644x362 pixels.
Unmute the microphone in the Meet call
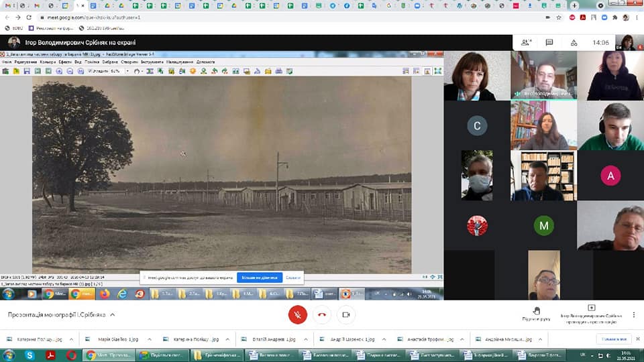pos(298,314)
